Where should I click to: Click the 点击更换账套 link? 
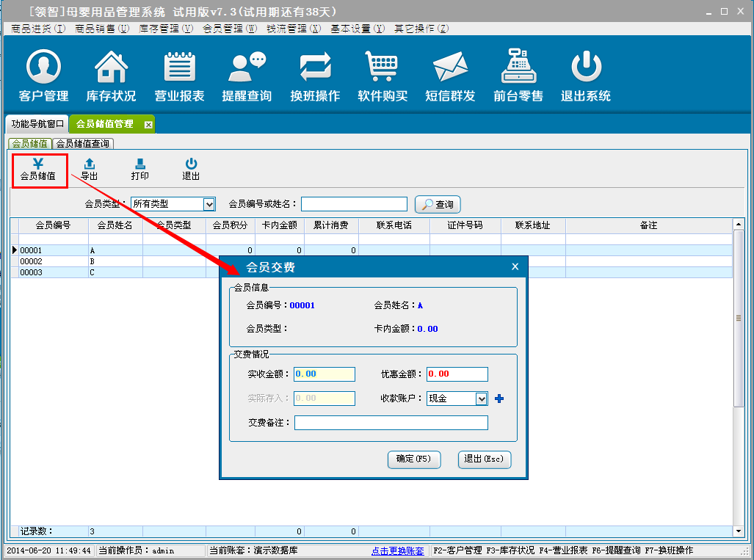[397, 550]
